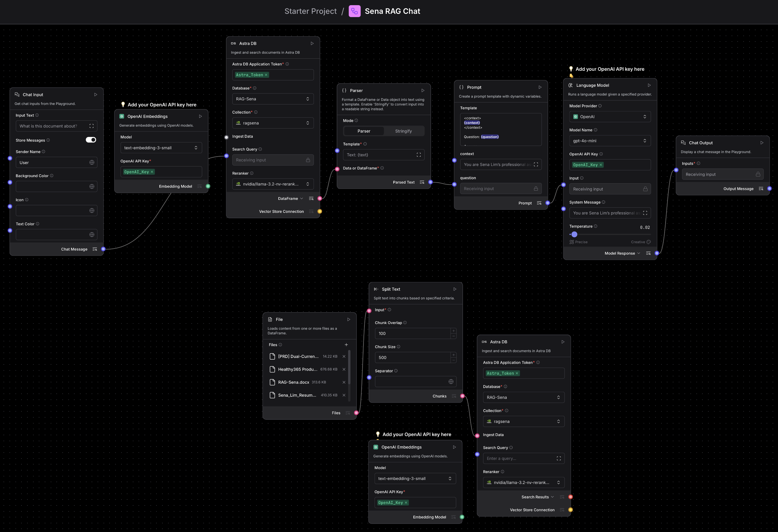The image size is (778, 532).
Task: Run the Language Model component
Action: pyautogui.click(x=650, y=85)
